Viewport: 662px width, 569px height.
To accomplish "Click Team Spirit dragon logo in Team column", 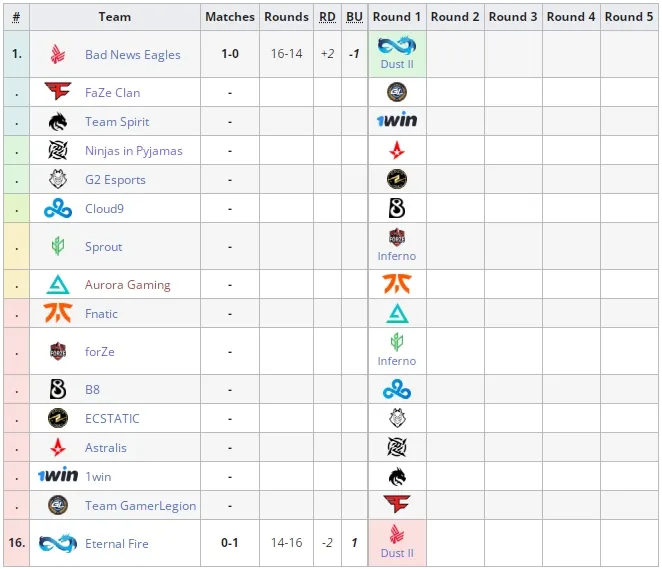I will pyautogui.click(x=58, y=122).
